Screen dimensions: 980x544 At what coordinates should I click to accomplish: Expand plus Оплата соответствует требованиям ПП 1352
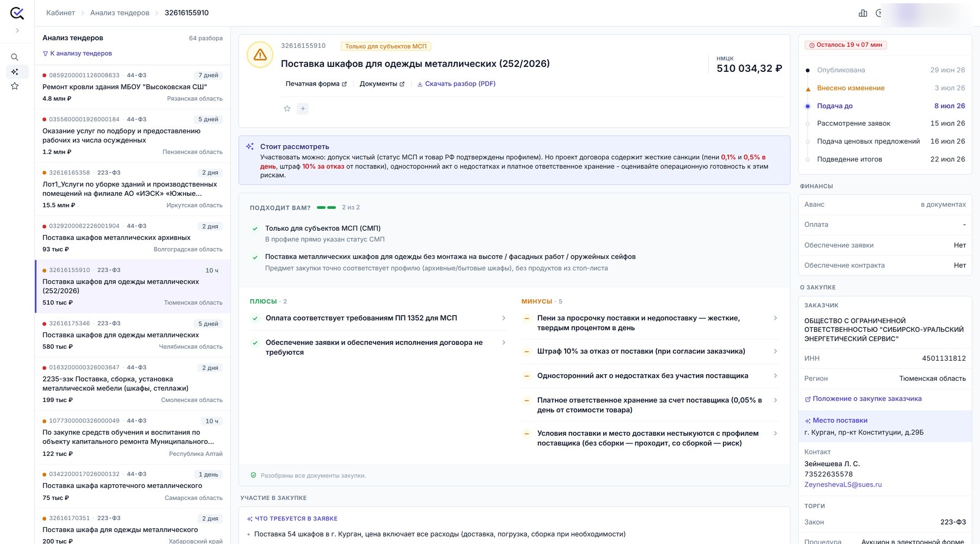pos(378,318)
